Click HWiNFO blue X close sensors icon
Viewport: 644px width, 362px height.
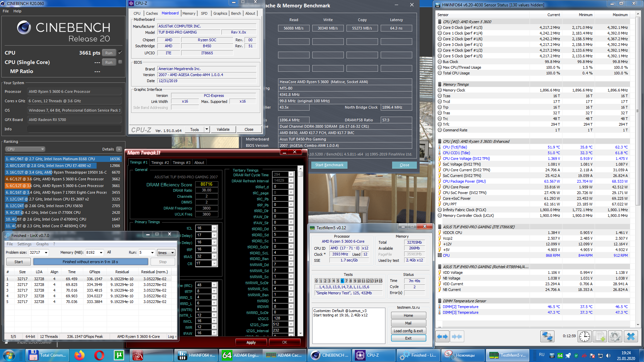631,337
